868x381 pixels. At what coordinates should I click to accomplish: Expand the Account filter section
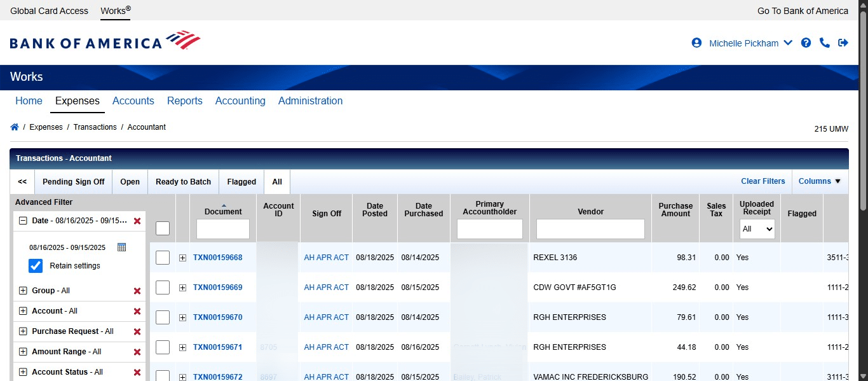pyautogui.click(x=24, y=310)
